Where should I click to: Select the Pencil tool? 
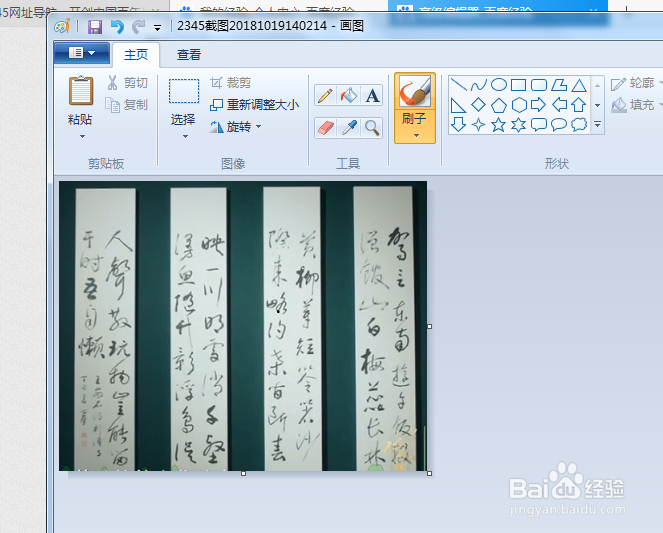[x=325, y=95]
